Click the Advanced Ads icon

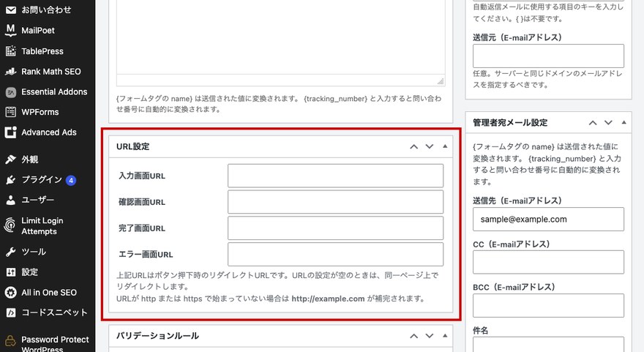(11, 132)
